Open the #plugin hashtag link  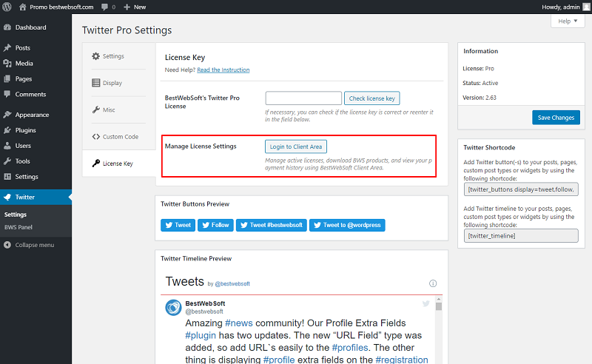click(x=201, y=335)
